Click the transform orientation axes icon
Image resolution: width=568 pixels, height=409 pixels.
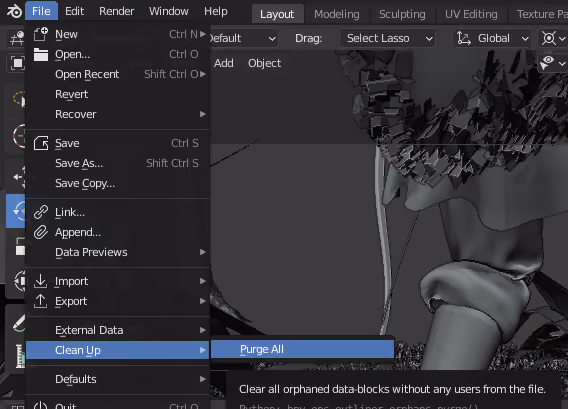463,38
